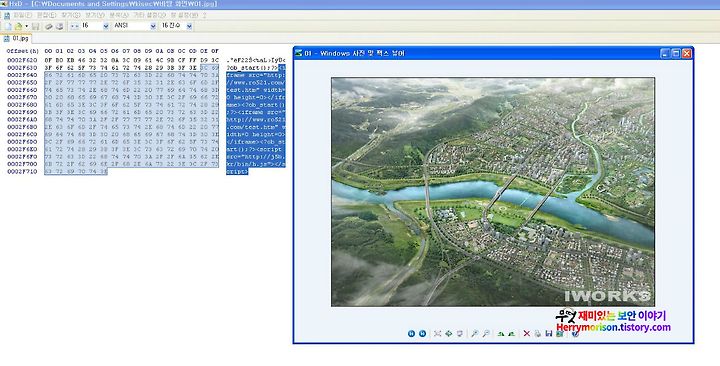Open the 편집(E) menu
This screenshot has height=366, width=720.
click(46, 15)
